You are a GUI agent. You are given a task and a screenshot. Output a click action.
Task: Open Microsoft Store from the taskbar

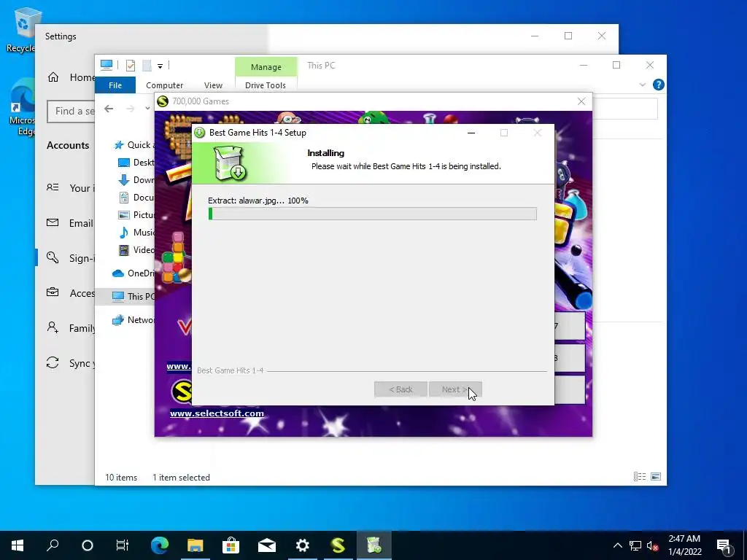click(x=231, y=545)
